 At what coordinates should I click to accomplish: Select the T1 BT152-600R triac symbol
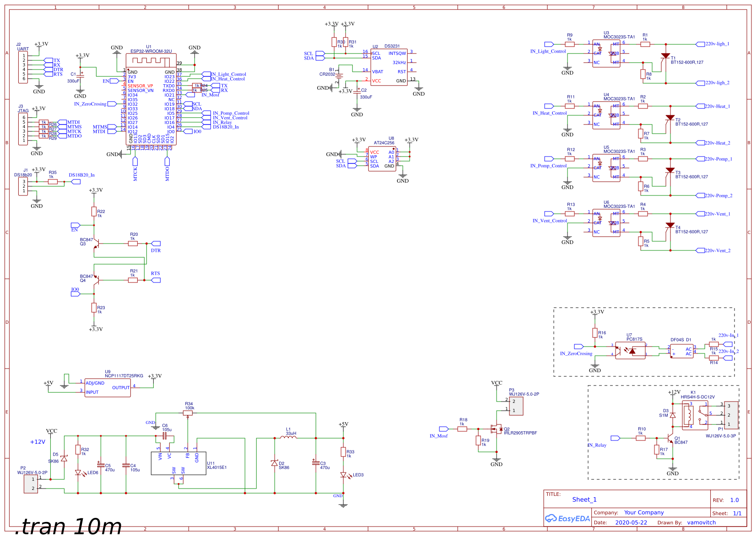point(665,56)
